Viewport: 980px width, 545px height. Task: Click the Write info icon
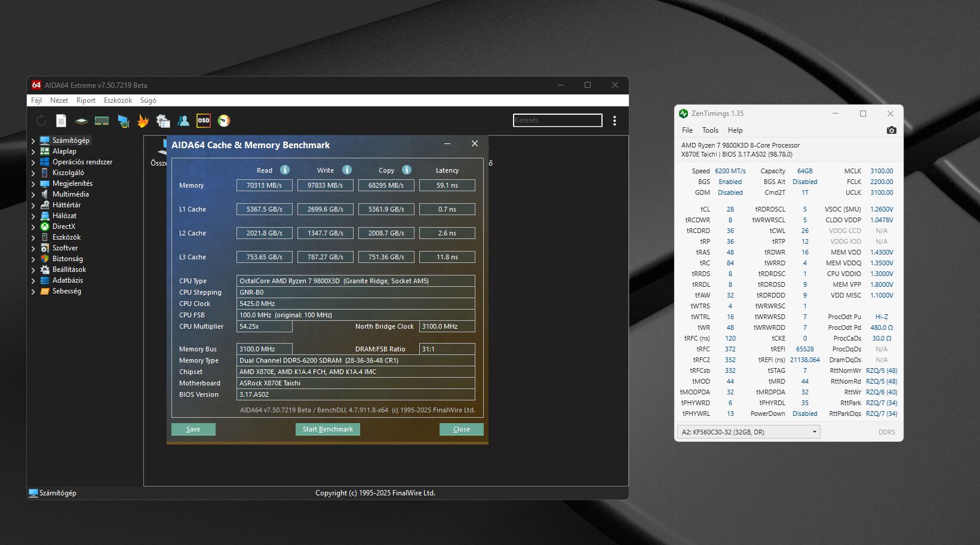[x=347, y=170]
